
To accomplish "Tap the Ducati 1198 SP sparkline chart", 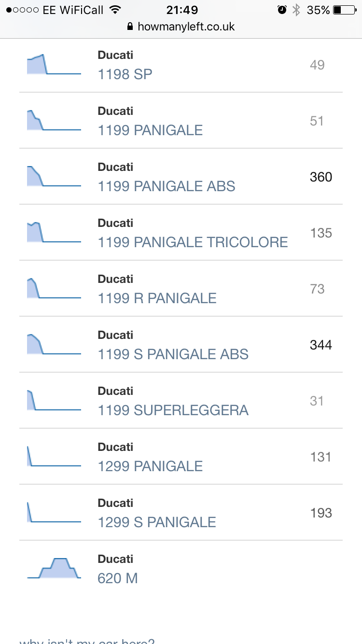I will tap(54, 64).
